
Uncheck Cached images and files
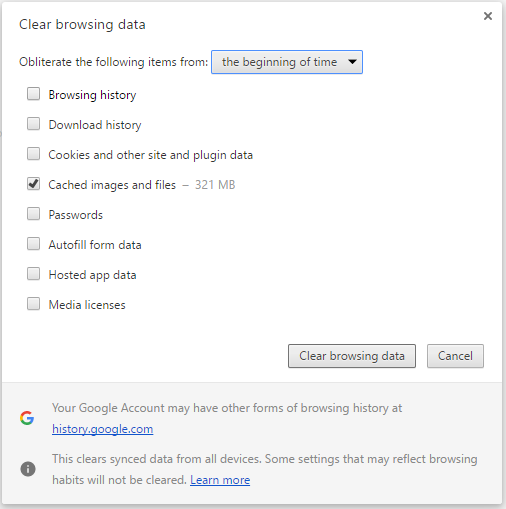click(x=33, y=184)
